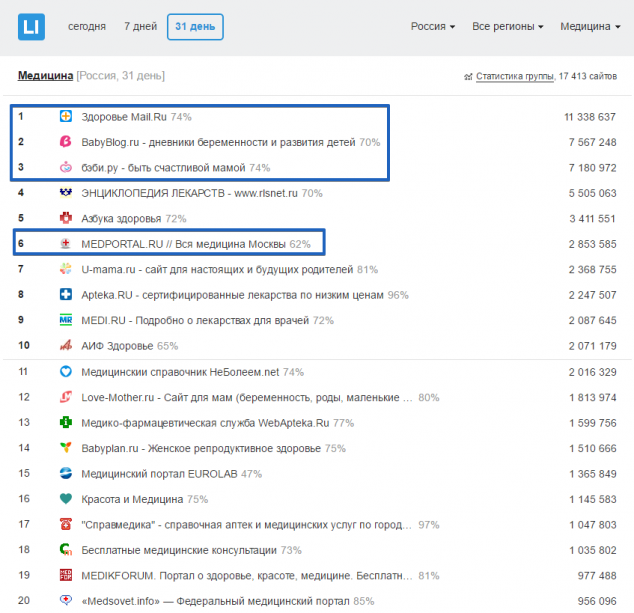The width and height of the screenshot is (634, 613).
Task: Open the Статистика группы link
Action: (x=515, y=76)
